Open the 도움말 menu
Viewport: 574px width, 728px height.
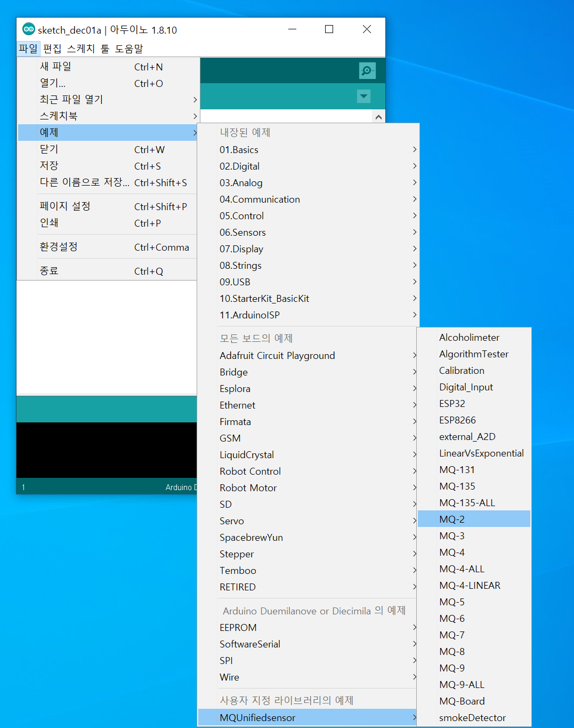[129, 49]
